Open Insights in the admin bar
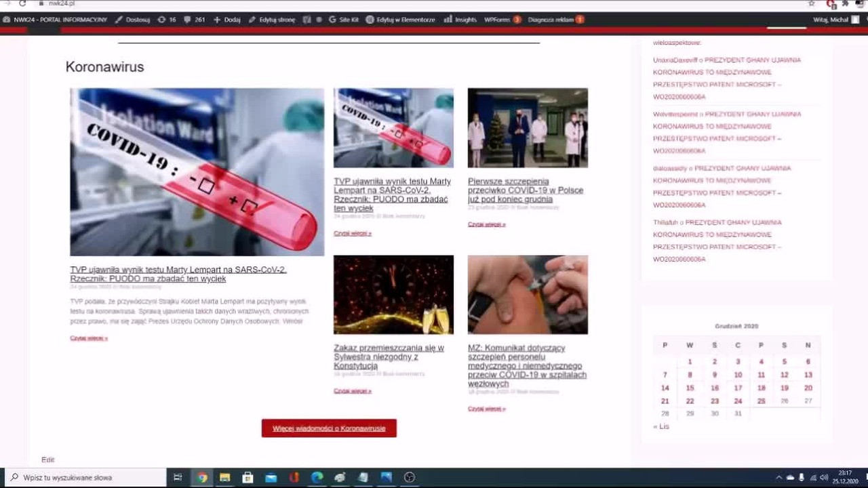Image resolution: width=868 pixels, height=488 pixels. click(460, 20)
